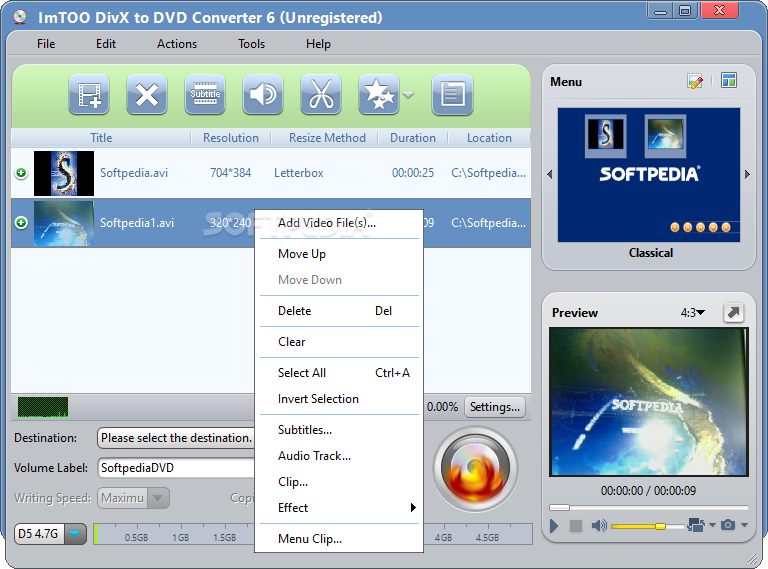Expand the D5 4.7G disc size dropdown
The width and height of the screenshot is (768, 569).
point(75,534)
